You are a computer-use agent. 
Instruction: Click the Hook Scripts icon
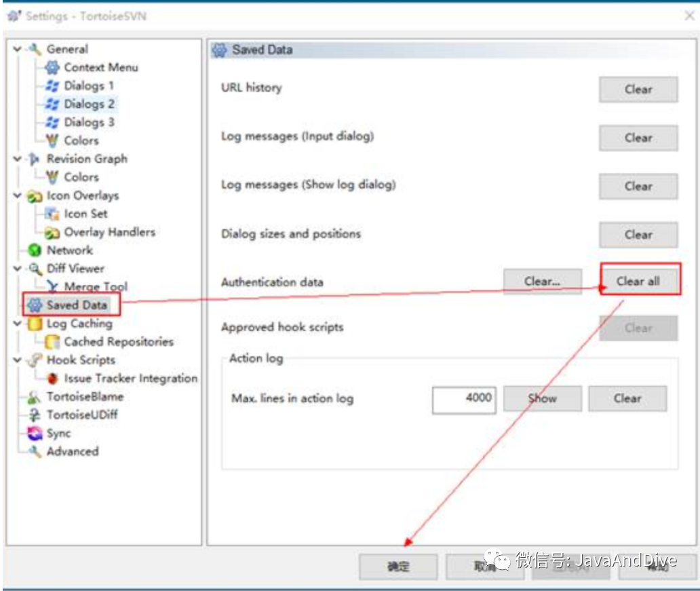click(35, 360)
